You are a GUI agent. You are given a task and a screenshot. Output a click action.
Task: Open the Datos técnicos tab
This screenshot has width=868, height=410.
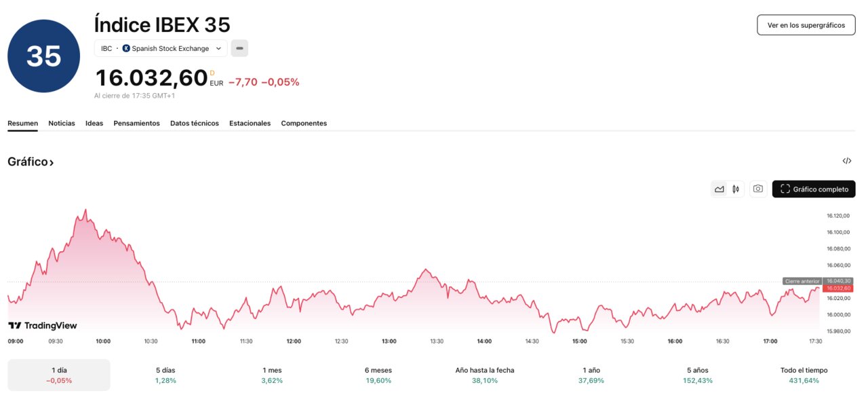194,123
